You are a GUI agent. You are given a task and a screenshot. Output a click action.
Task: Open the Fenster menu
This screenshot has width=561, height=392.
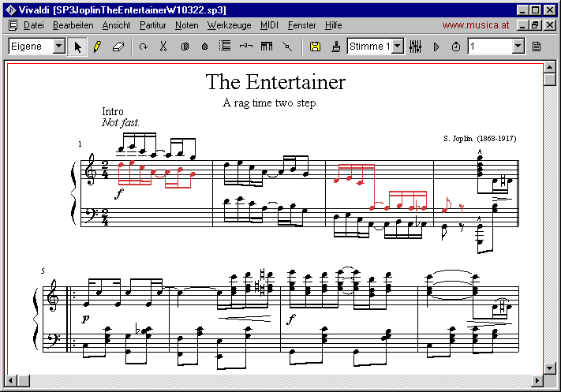point(302,25)
